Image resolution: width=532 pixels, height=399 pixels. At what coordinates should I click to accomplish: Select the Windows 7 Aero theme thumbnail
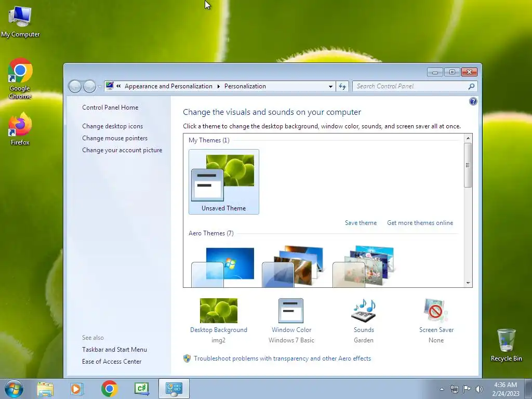[x=223, y=268]
